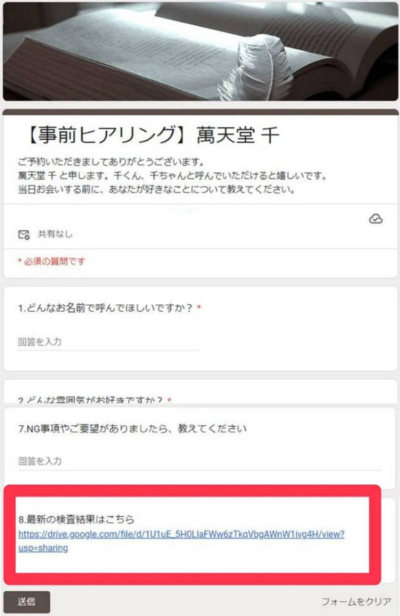400x616 pixels.
Task: Click the cloud draft-saved icon
Action: (x=376, y=219)
